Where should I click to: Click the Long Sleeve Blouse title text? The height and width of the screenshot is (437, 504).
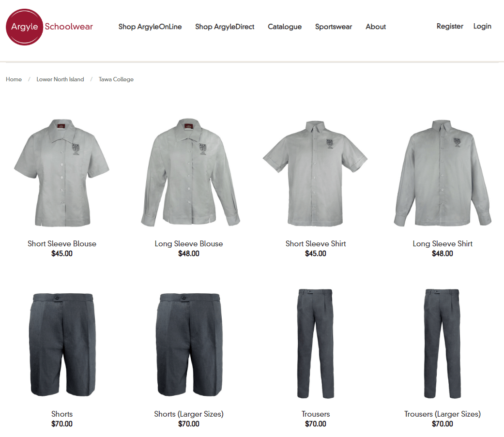click(189, 243)
